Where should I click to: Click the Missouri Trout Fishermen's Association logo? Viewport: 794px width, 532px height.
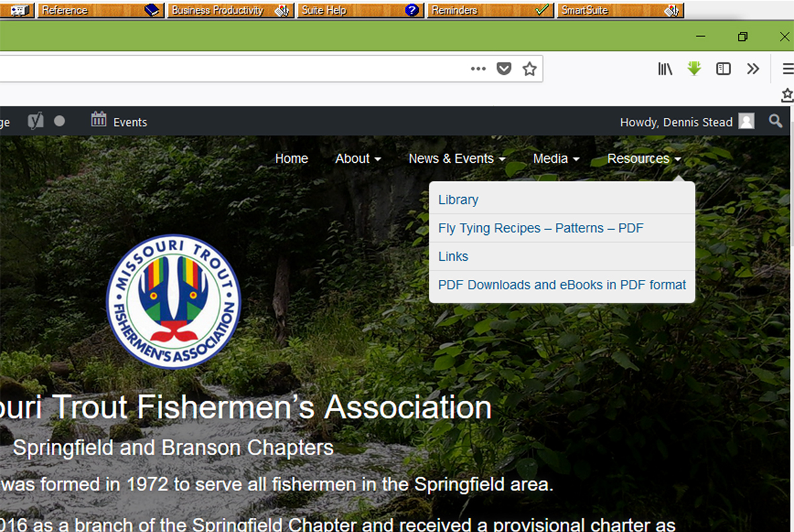tap(173, 301)
